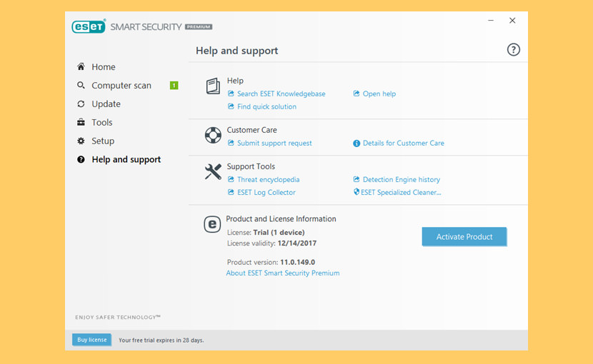
Task: Click the Submit support request link
Action: [x=274, y=143]
